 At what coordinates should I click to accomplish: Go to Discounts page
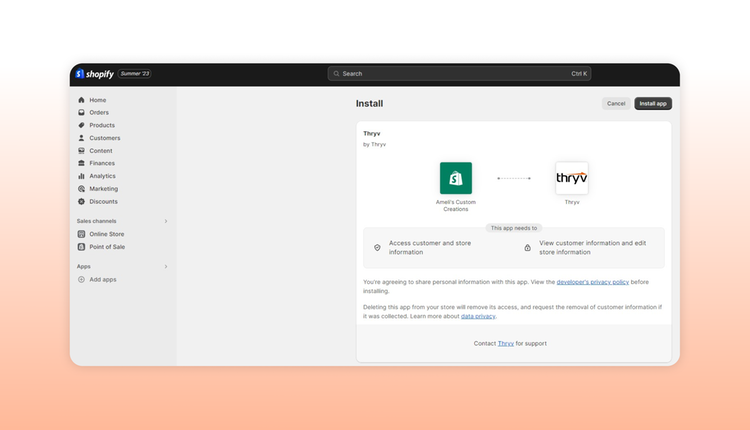(x=103, y=201)
